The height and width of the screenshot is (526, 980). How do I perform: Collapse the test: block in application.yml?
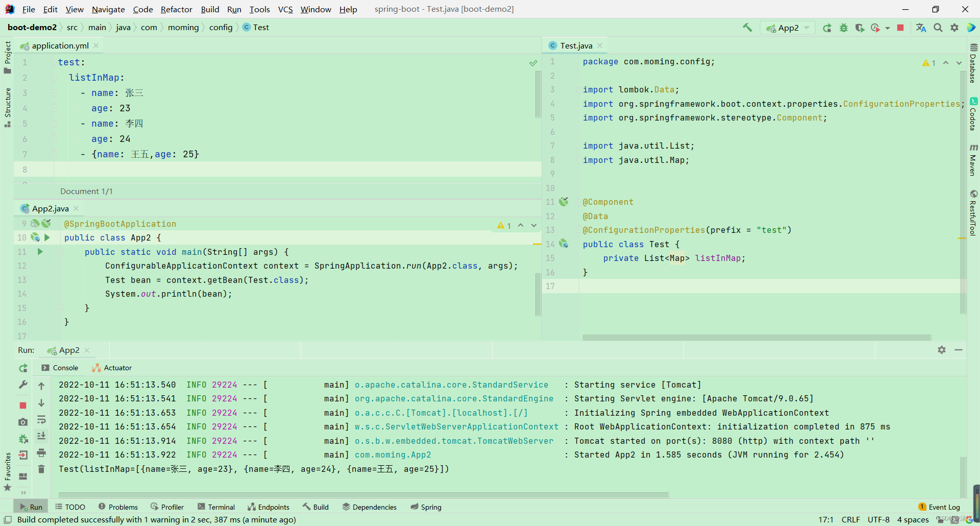click(54, 62)
